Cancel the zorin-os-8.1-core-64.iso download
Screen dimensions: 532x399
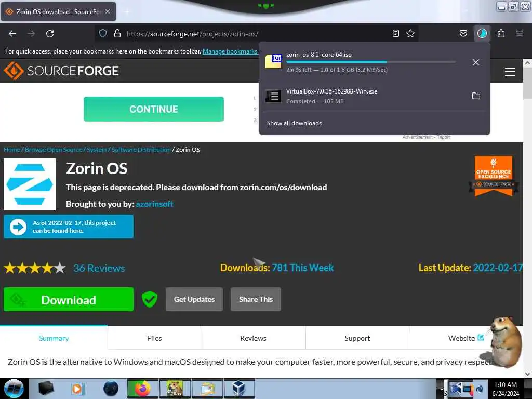tap(476, 62)
